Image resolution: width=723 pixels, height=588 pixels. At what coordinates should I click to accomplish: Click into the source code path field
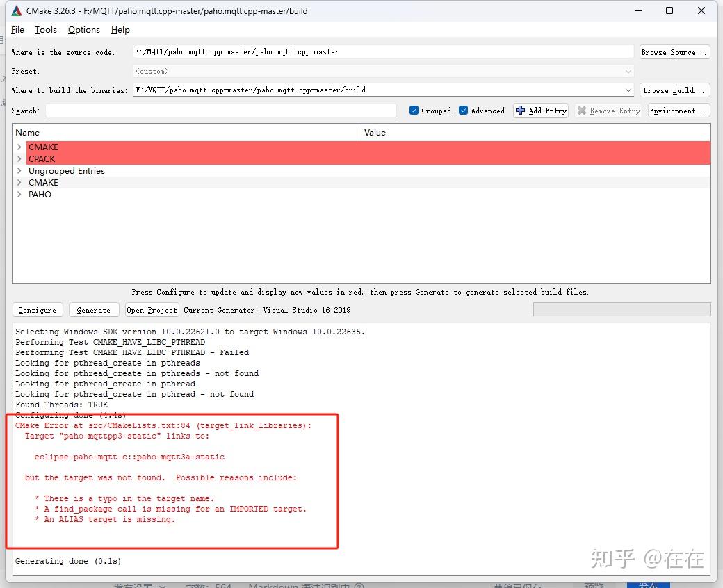click(x=383, y=51)
